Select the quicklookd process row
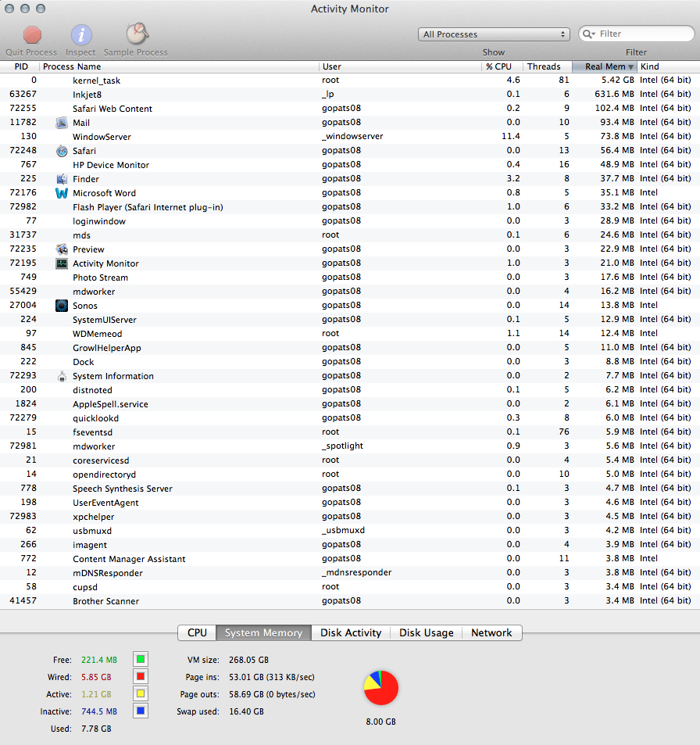The image size is (700, 745). [350, 417]
